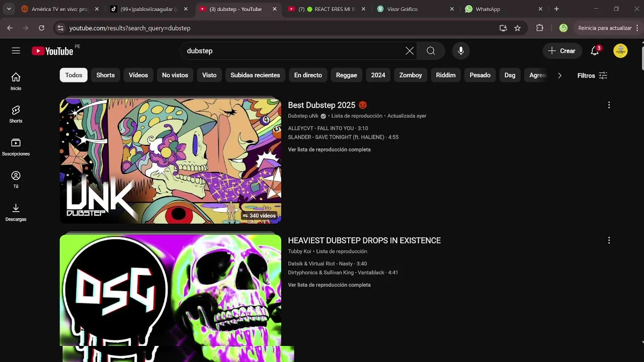Select the En directo filter chip
This screenshot has width=644, height=362.
(x=308, y=75)
